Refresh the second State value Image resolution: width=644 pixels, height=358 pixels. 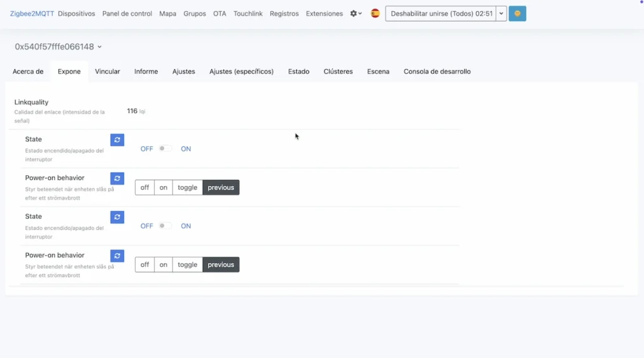coord(117,217)
